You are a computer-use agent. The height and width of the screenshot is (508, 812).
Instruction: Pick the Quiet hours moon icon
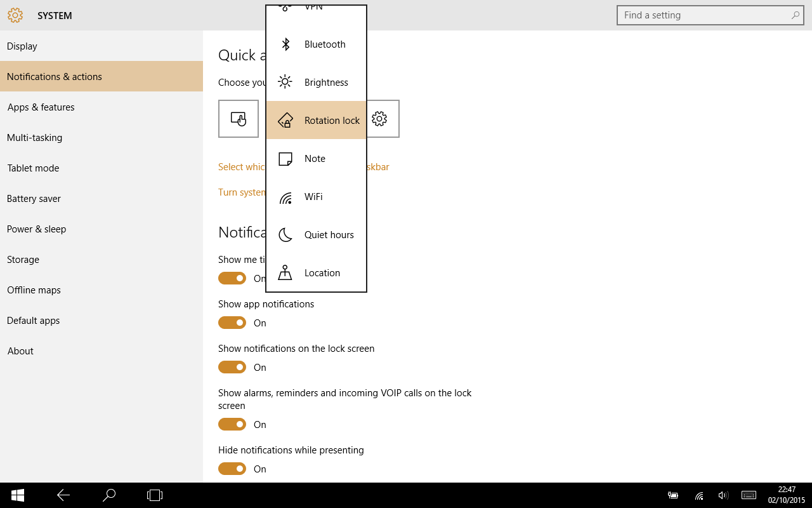tap(285, 234)
